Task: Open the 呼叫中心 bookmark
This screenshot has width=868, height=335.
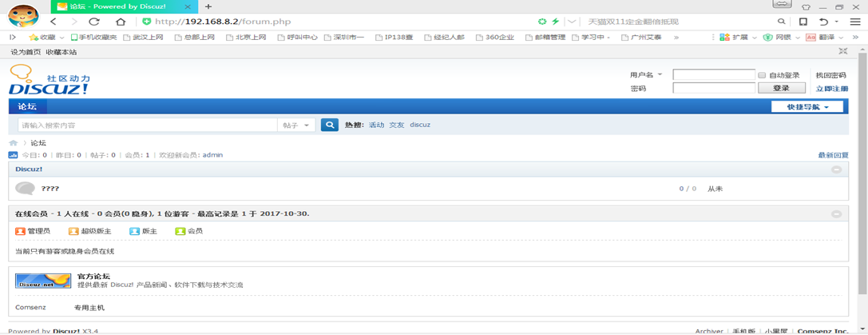Action: pos(298,37)
